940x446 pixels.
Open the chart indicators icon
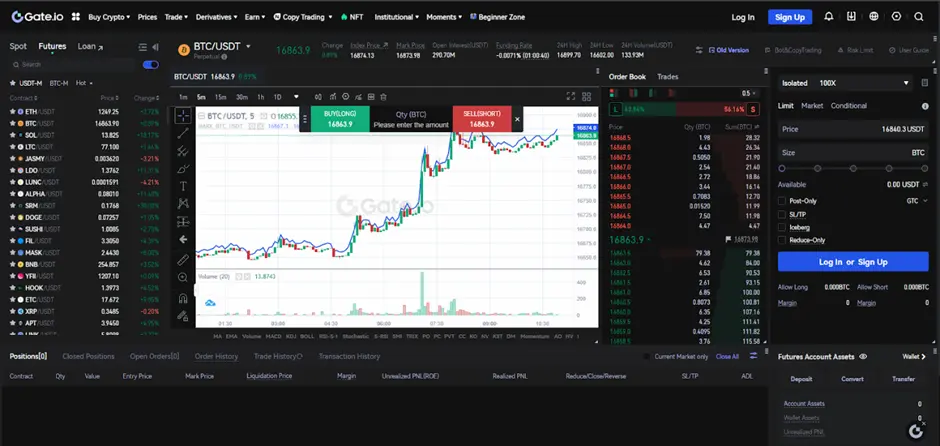tap(332, 97)
